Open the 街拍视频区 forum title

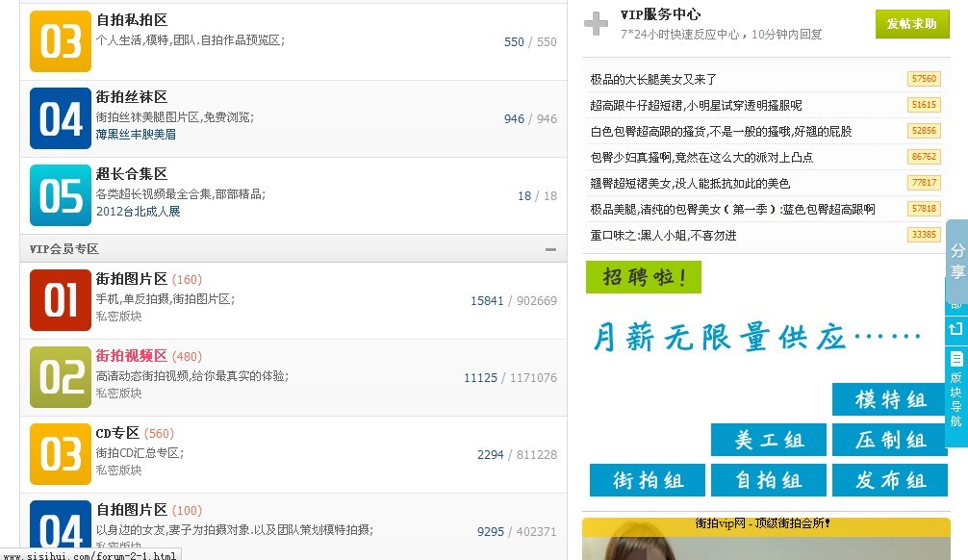[x=132, y=356]
